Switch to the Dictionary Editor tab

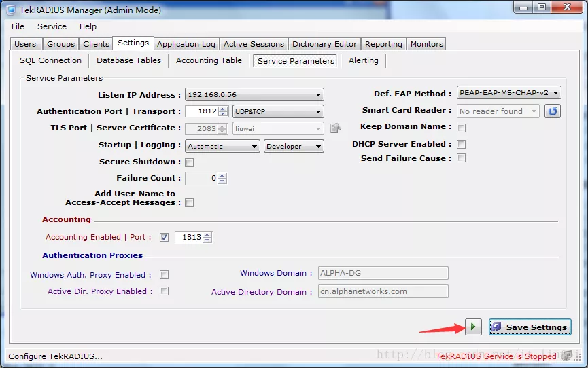click(x=324, y=44)
